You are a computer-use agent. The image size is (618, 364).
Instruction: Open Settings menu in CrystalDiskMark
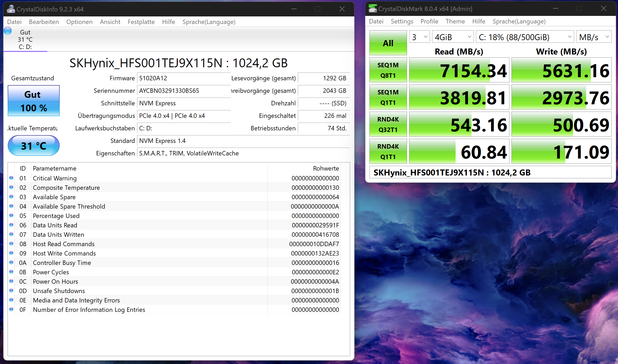point(402,21)
